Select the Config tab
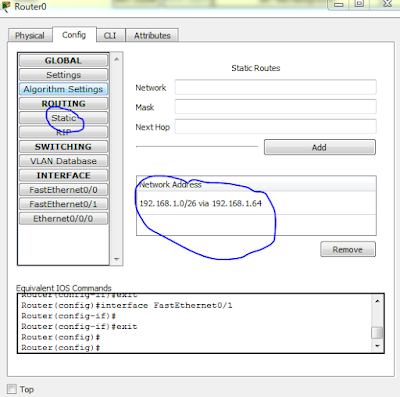The image size is (400, 397). (x=74, y=34)
